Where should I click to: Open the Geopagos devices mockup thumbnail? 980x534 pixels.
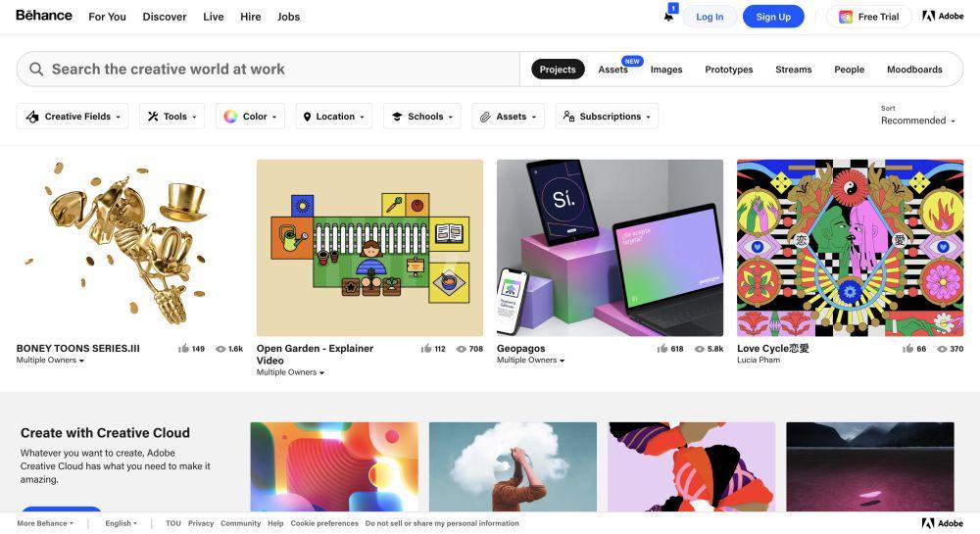[x=610, y=248]
